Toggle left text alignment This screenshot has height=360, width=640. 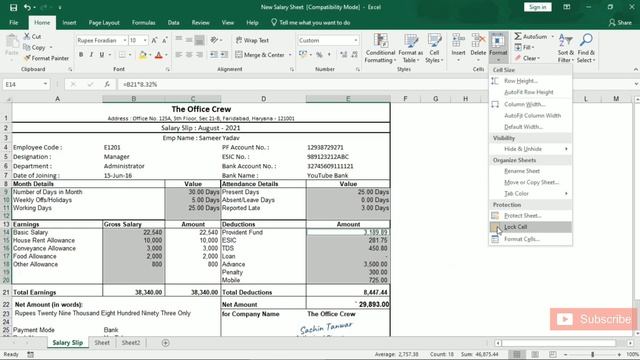pyautogui.click(x=179, y=55)
